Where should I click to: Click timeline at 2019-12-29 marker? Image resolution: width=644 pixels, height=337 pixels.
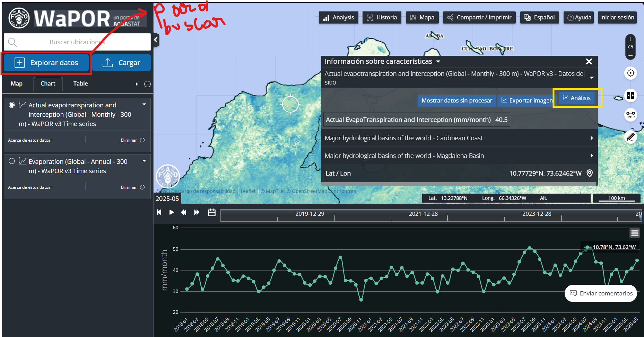click(310, 214)
